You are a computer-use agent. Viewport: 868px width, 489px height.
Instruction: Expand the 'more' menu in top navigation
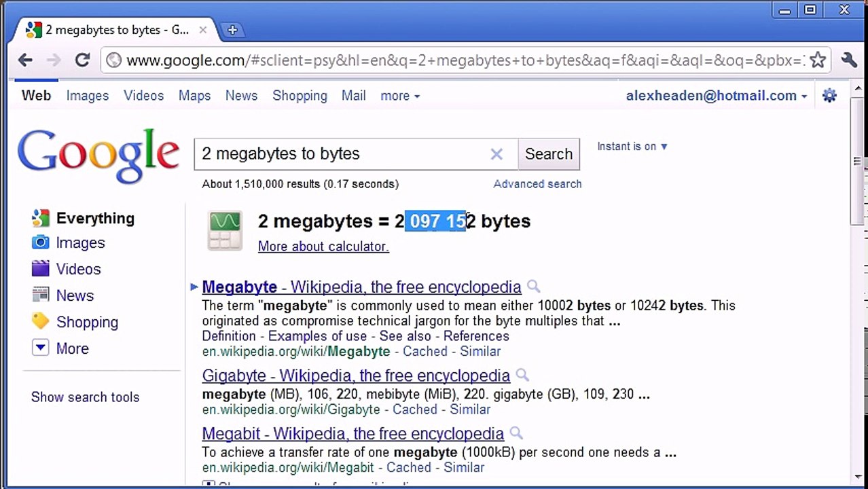coord(400,96)
